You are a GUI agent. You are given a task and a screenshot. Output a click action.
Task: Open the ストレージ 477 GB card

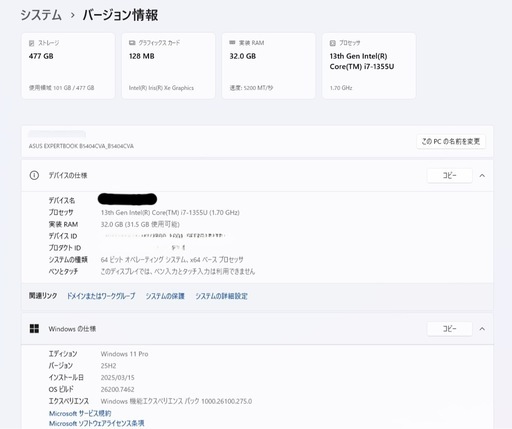coord(68,66)
